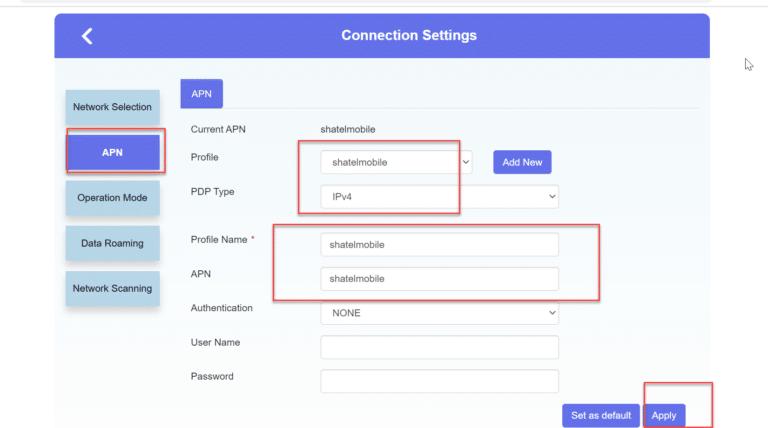Viewport: 768px width, 428px height.
Task: Open the PDP Type dropdown
Action: click(x=439, y=197)
